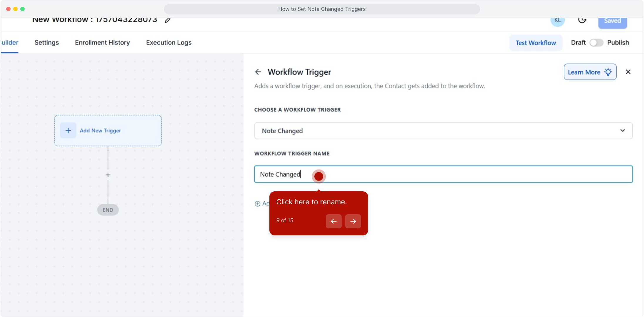Open the version history clock icon
This screenshot has height=317, width=644.
tap(582, 20)
